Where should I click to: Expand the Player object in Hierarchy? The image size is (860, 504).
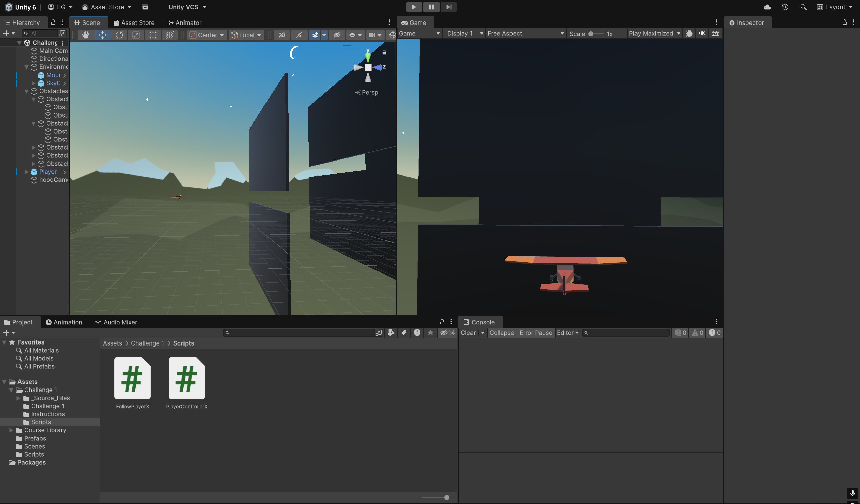click(26, 172)
